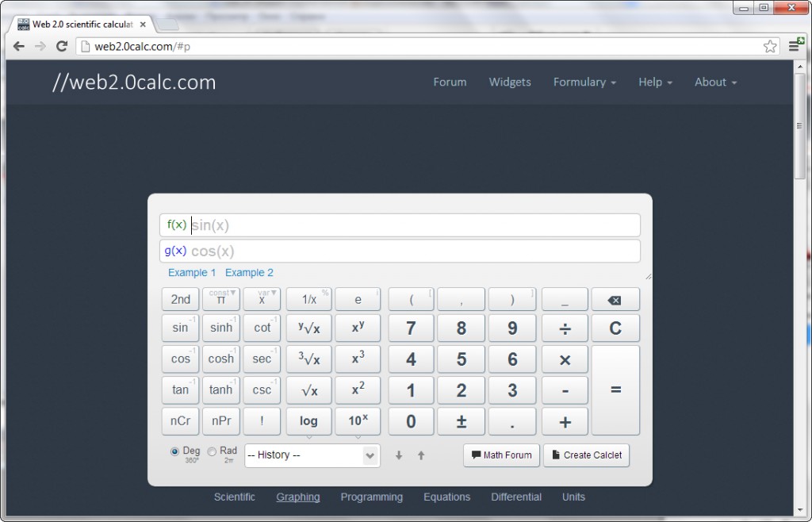Open the Forum link
Viewport: 812px width, 522px height.
450,82
